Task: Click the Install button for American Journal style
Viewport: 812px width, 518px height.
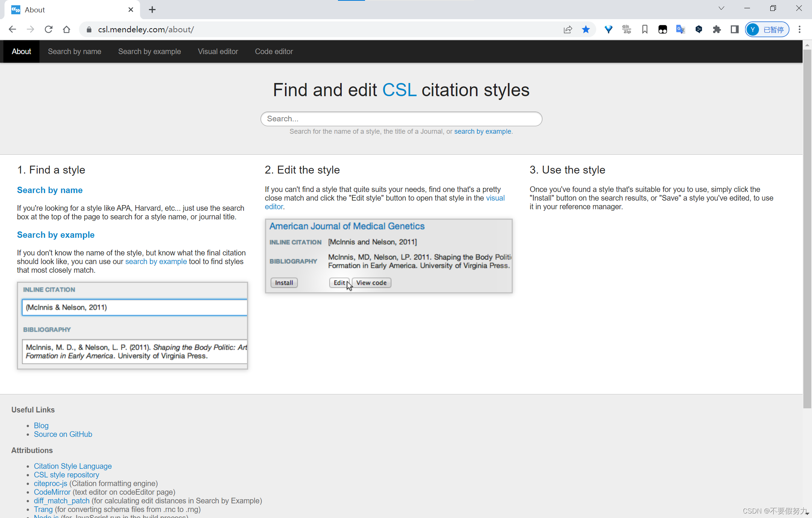Action: pyautogui.click(x=284, y=282)
